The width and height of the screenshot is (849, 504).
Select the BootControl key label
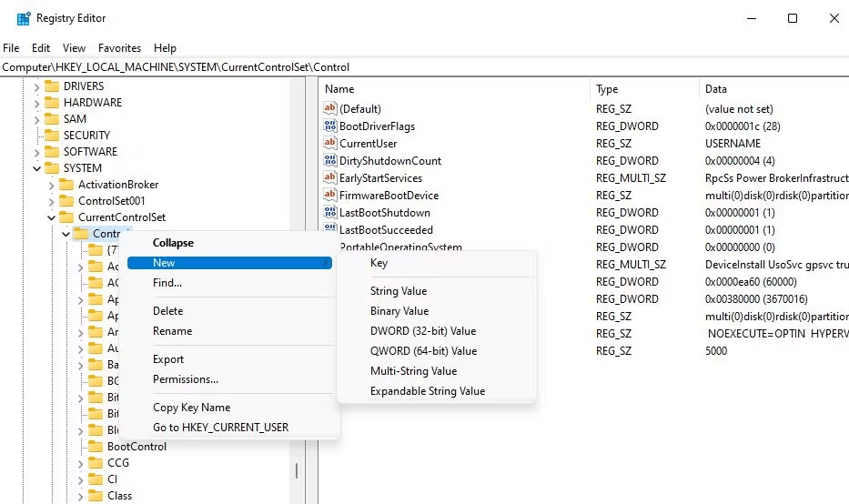tap(136, 447)
